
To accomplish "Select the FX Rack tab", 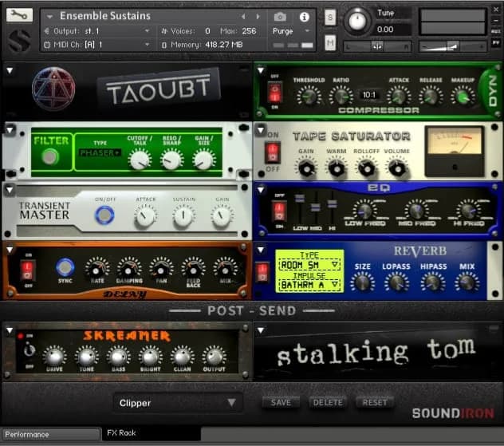I will (150, 434).
